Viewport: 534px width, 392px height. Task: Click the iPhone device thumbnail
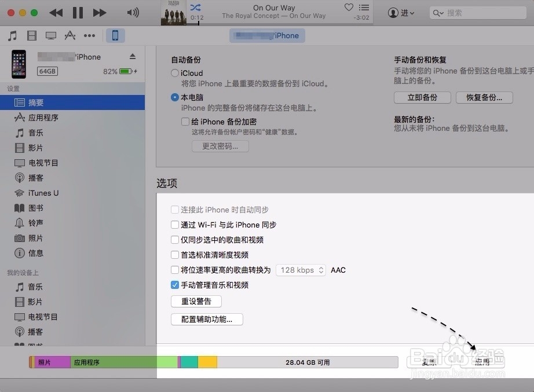coord(19,64)
